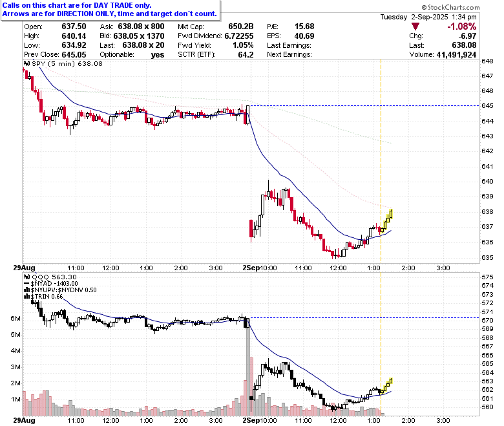Screen dimensions: 504x426
Task: Click the $TRIN bar legend icon
Action: (x=27, y=297)
